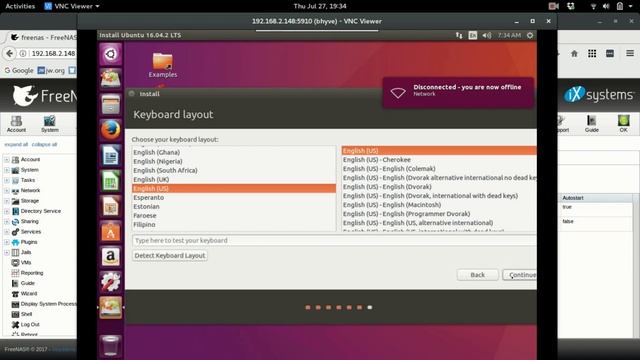Open Ubuntu Software launcher icon
The image size is (640, 360).
point(111,231)
